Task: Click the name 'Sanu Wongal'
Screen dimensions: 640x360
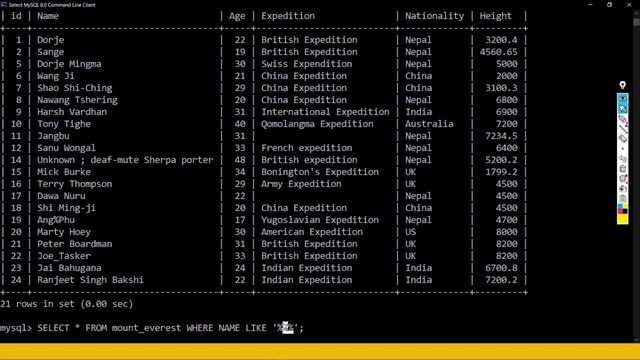Action: click(x=66, y=148)
